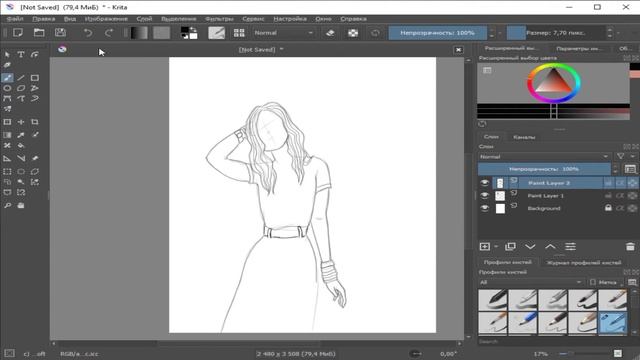Open brush tag All dropdown
Screen dimensions: 640x360
pyautogui.click(x=531, y=282)
